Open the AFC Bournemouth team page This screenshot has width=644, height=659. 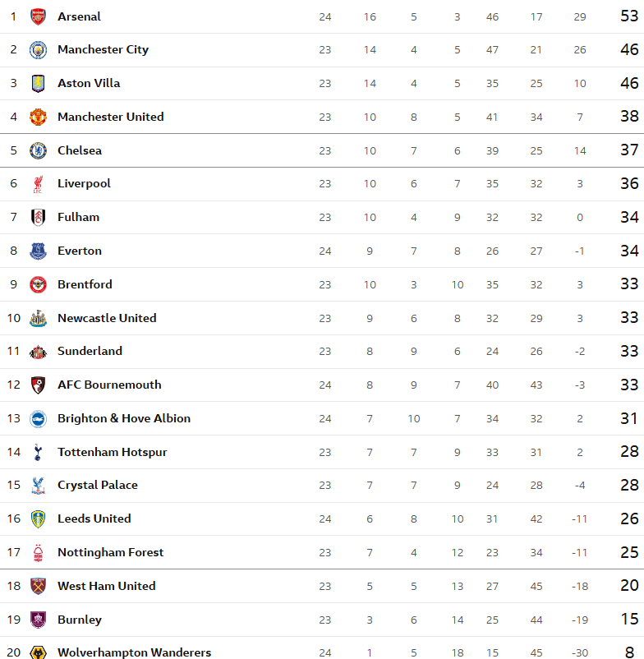click(109, 385)
